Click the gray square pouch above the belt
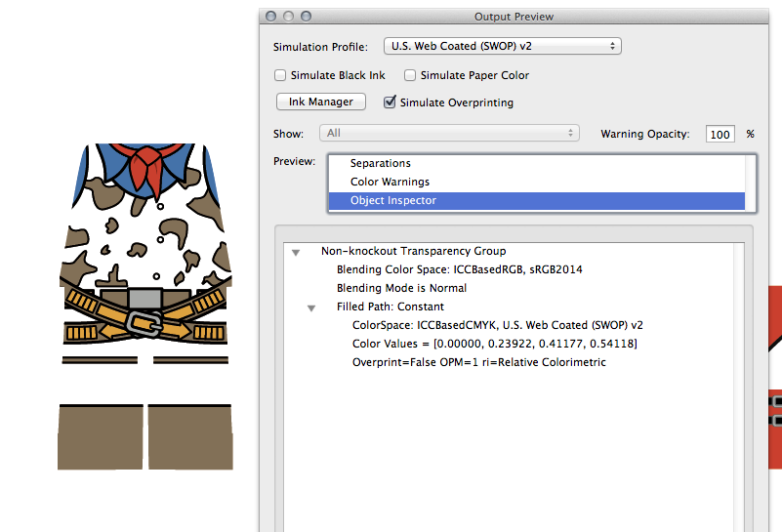The height and width of the screenshot is (532, 782). click(144, 298)
